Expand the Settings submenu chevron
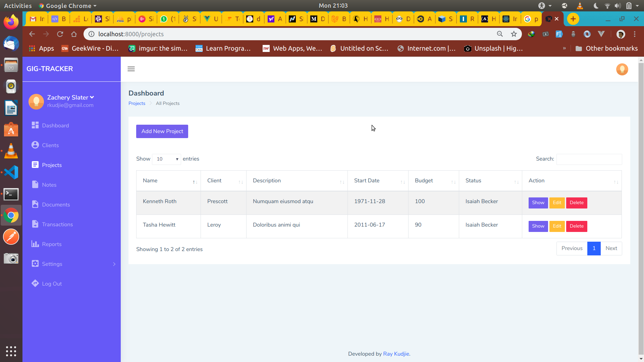 point(114,264)
